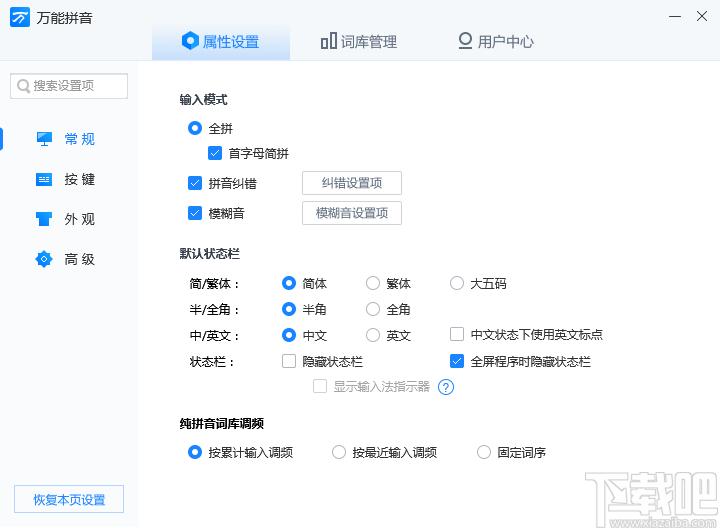Select the 固定词序 radio option
Viewport: 720px width, 528px height.
(x=484, y=452)
